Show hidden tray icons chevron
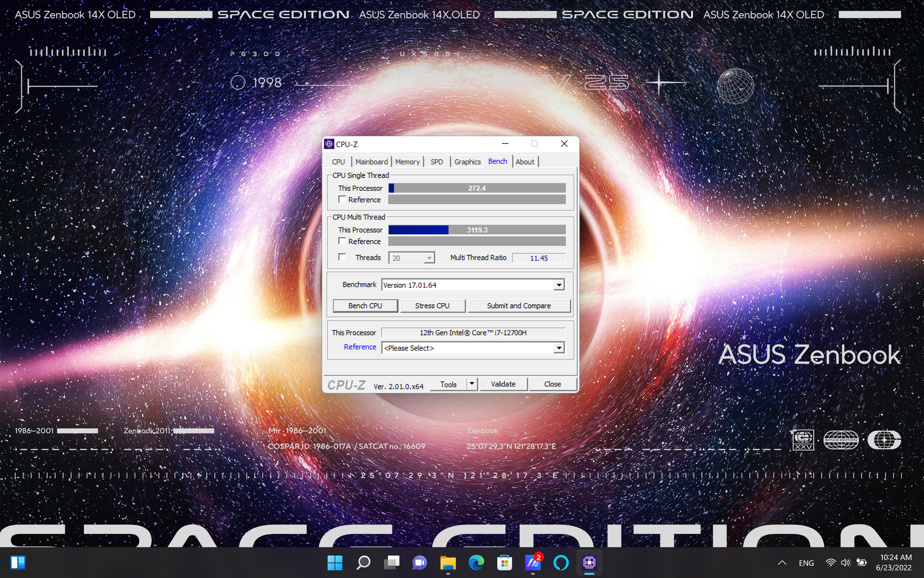Screen dimensions: 924x578 coord(782,563)
